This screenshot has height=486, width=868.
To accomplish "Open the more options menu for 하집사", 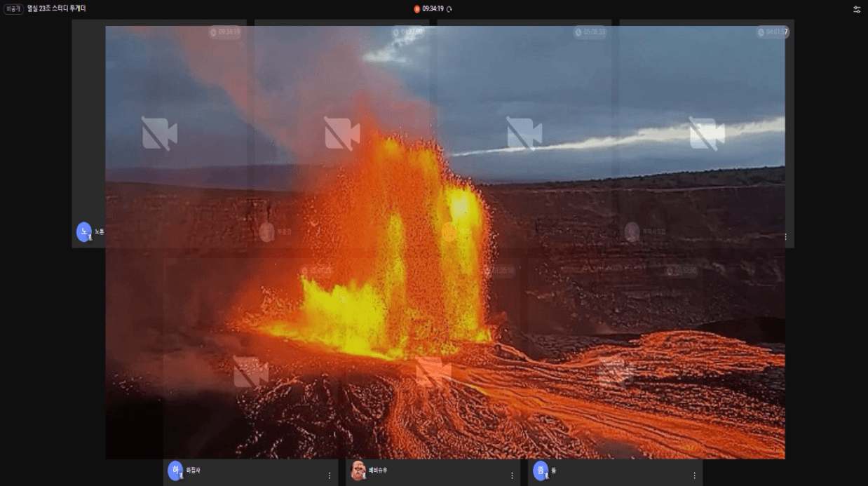I will click(x=330, y=475).
